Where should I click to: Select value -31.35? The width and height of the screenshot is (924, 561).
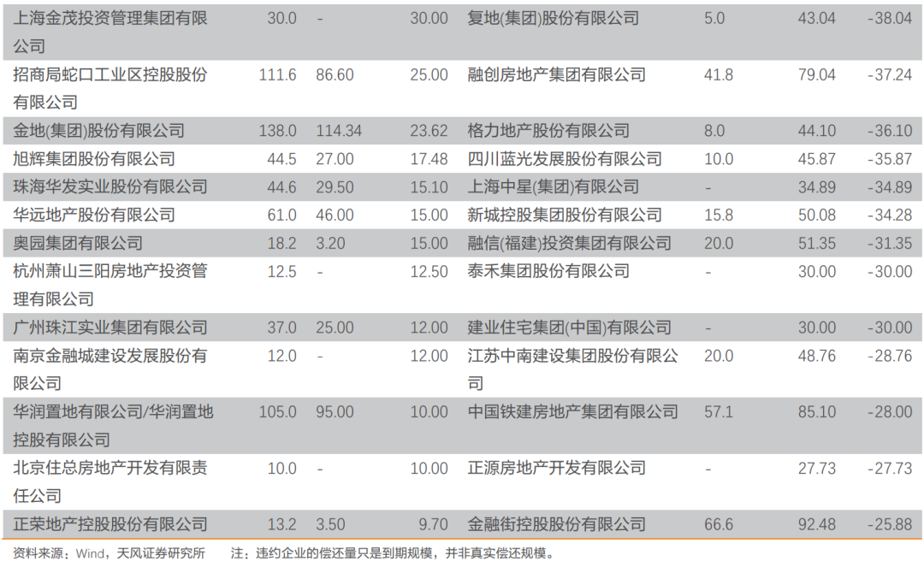pos(890,244)
